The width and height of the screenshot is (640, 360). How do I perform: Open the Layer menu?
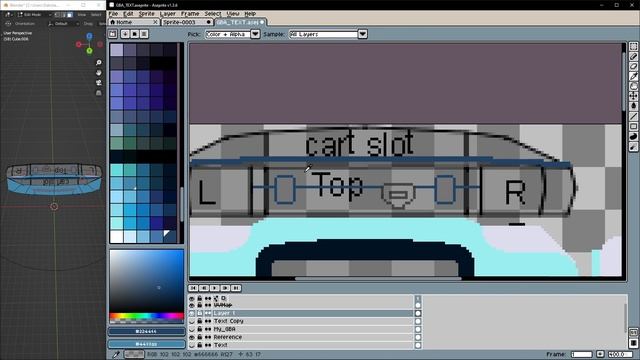[x=167, y=14]
